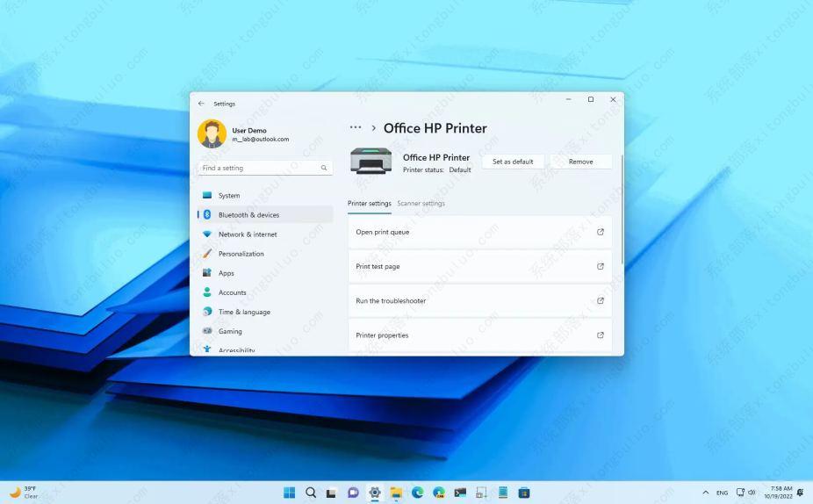Open the User Demo account profile
This screenshot has width=813, height=504.
point(244,133)
